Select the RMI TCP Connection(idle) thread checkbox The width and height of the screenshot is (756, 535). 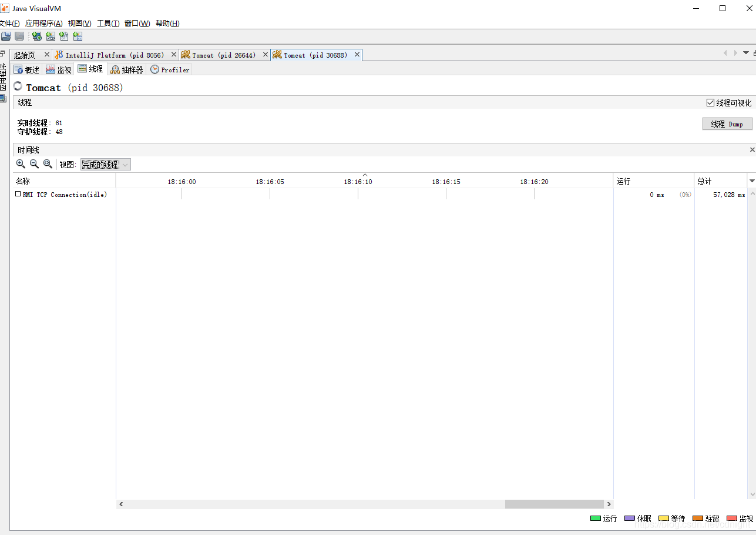[x=18, y=194]
